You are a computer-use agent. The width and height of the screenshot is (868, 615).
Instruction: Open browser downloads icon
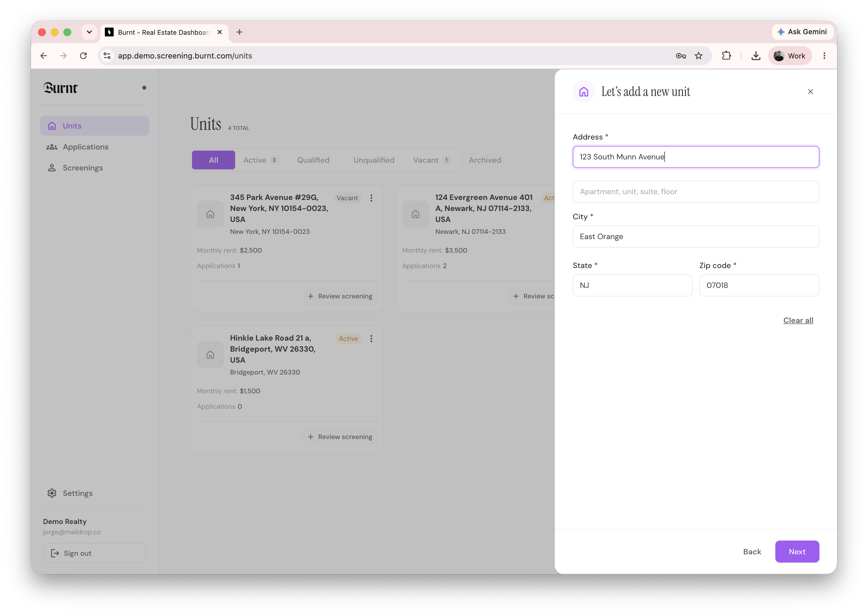click(756, 56)
